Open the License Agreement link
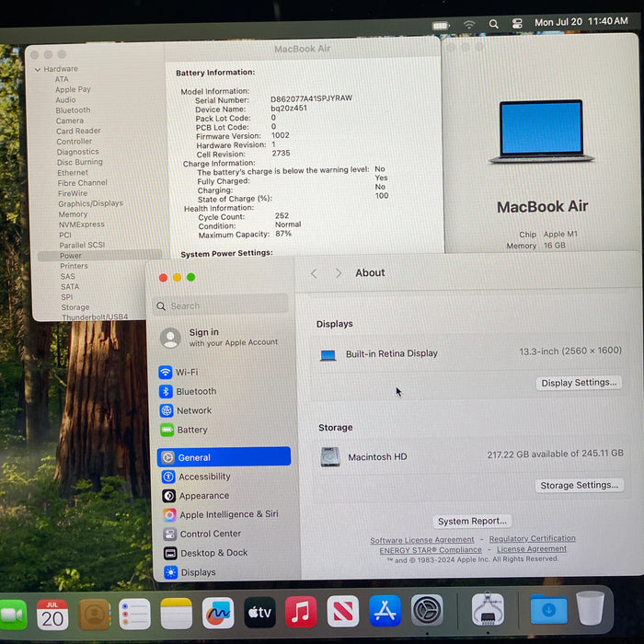 (x=532, y=548)
